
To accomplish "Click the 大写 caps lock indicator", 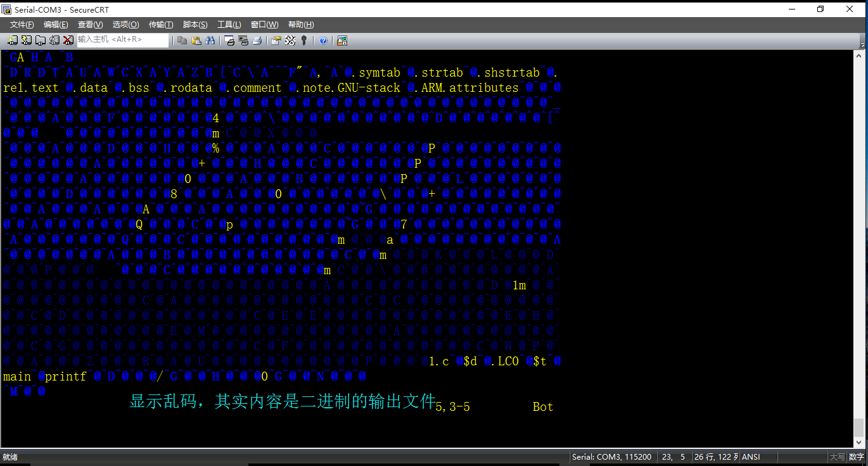I will point(837,457).
